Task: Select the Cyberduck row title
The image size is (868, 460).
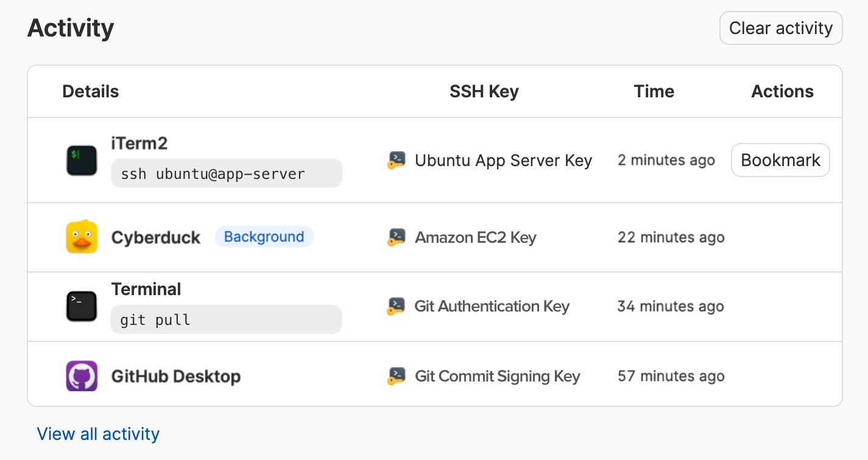Action: tap(156, 237)
